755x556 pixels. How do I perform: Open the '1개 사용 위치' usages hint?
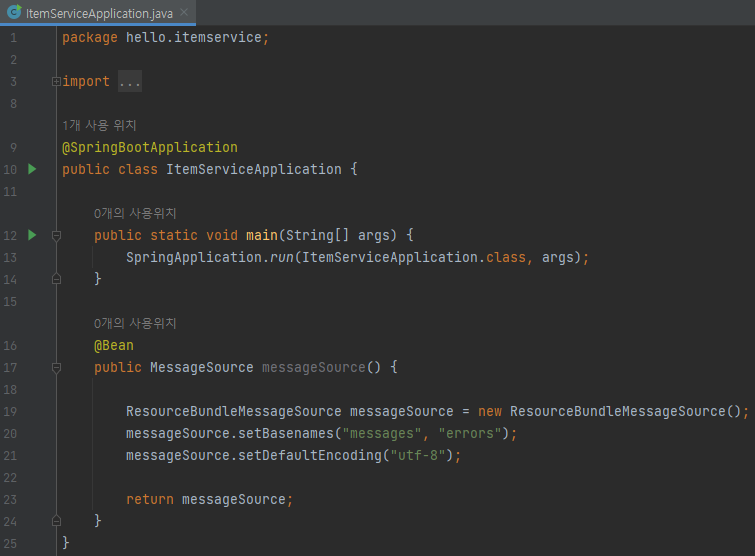click(x=99, y=125)
